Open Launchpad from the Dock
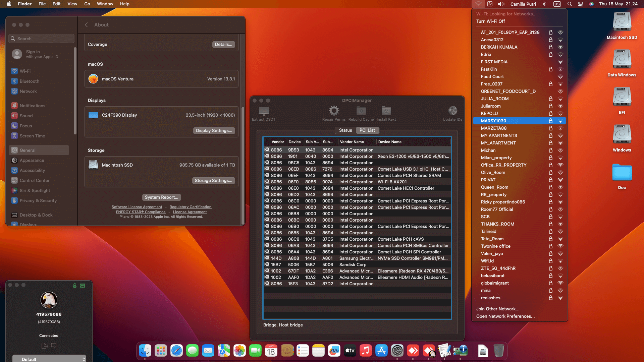 pyautogui.click(x=161, y=351)
